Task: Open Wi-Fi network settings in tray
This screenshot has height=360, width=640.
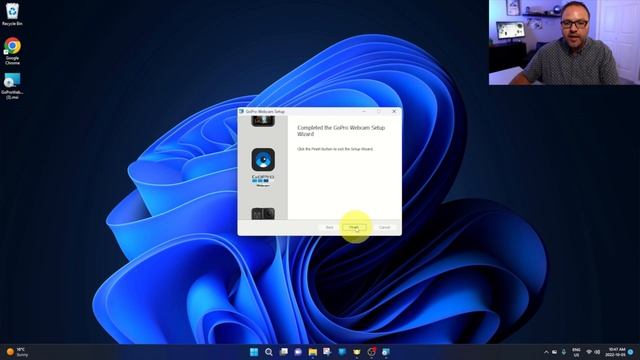Action: tap(589, 352)
